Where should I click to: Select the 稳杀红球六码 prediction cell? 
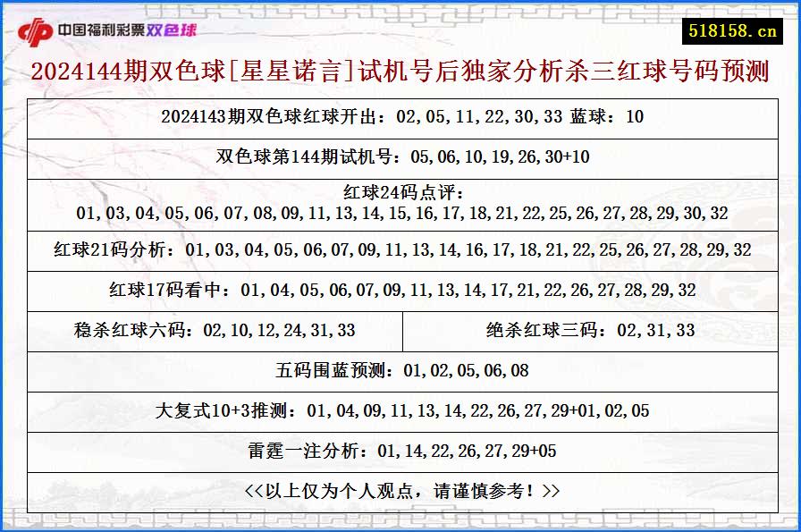(x=213, y=330)
